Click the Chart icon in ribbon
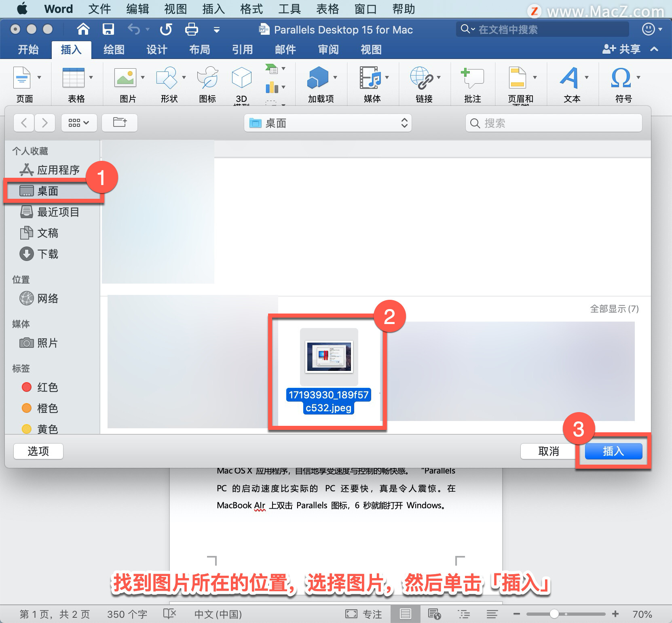 (272, 87)
